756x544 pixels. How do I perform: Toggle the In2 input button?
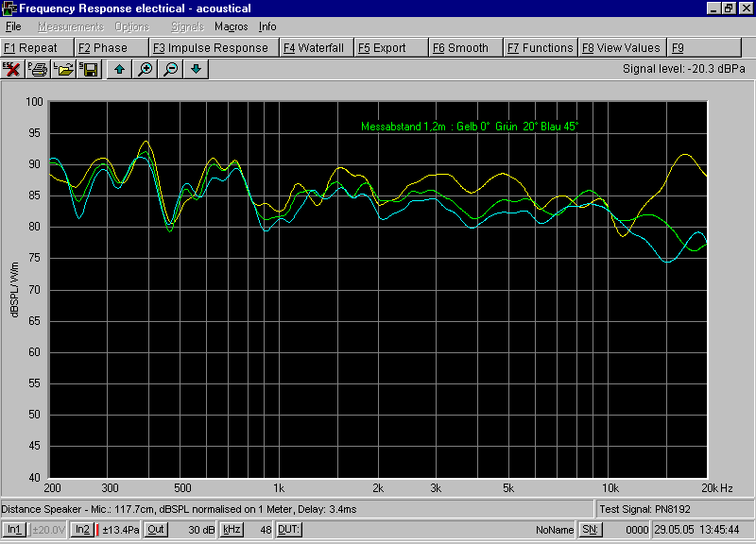(82, 530)
